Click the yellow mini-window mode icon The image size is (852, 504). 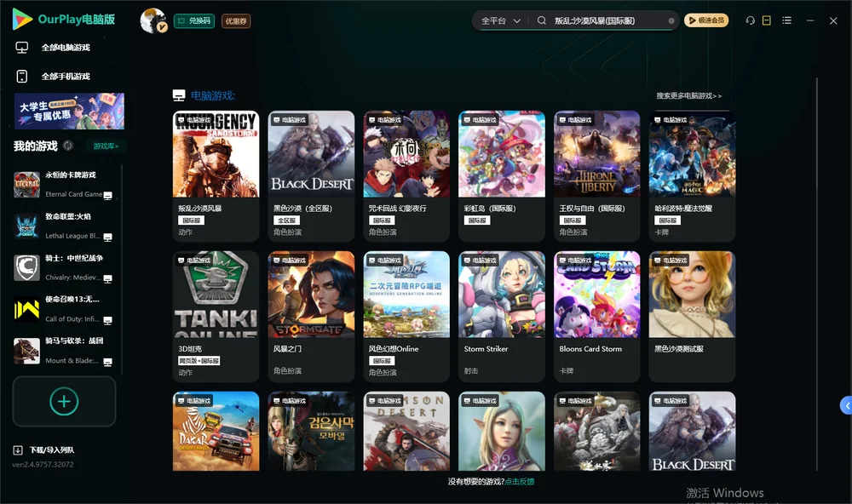coord(767,20)
